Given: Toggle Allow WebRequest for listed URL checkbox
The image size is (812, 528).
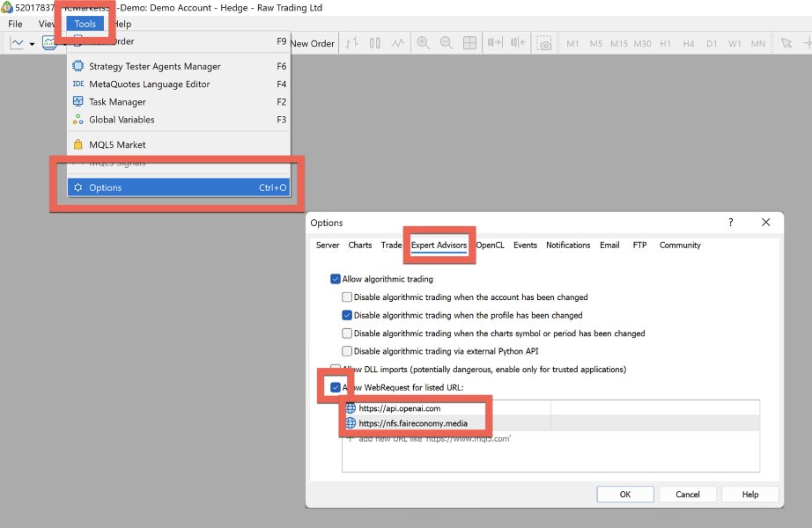Looking at the screenshot, I should 336,387.
